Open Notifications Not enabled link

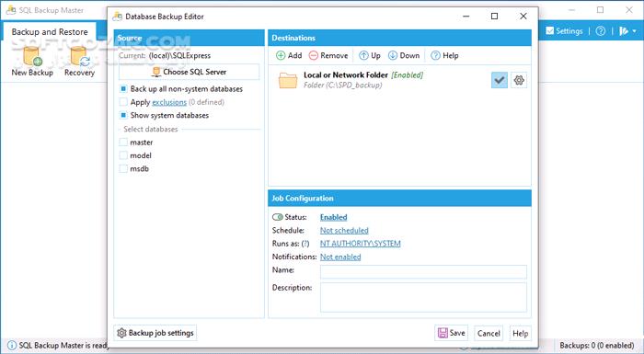coord(340,257)
